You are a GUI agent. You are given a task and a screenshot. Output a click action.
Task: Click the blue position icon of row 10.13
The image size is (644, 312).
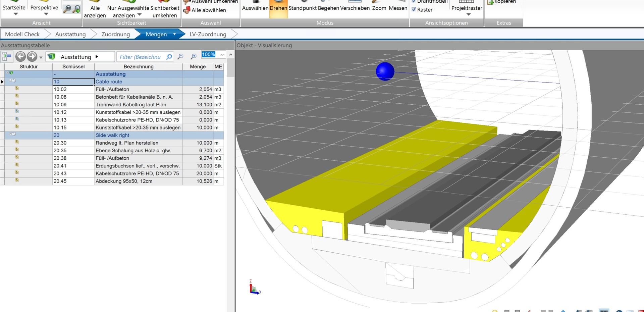pos(17,119)
